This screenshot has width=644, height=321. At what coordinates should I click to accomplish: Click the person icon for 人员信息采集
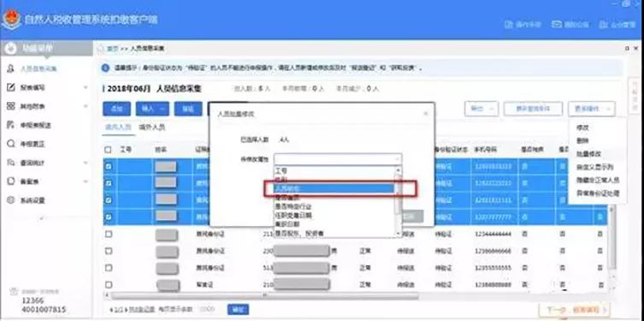10,68
